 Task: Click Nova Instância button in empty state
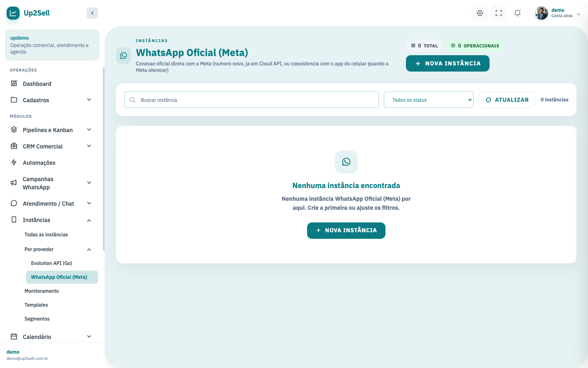(346, 231)
